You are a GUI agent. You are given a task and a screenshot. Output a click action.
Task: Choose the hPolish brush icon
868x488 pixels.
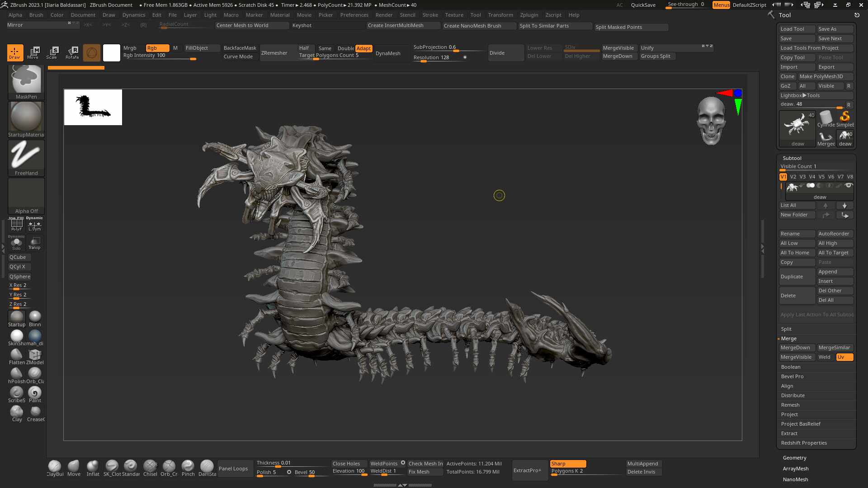[x=17, y=375]
